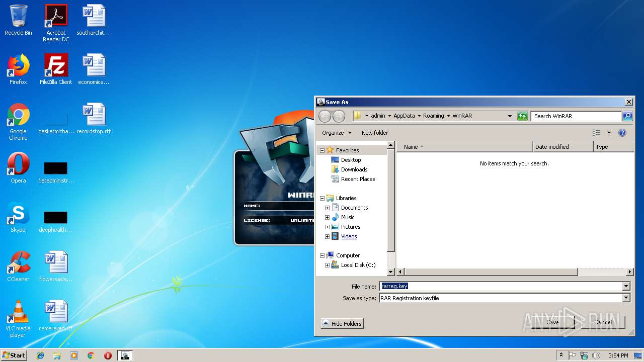
Task: Open Windows Media Player taskbar icon
Action: coord(74,355)
